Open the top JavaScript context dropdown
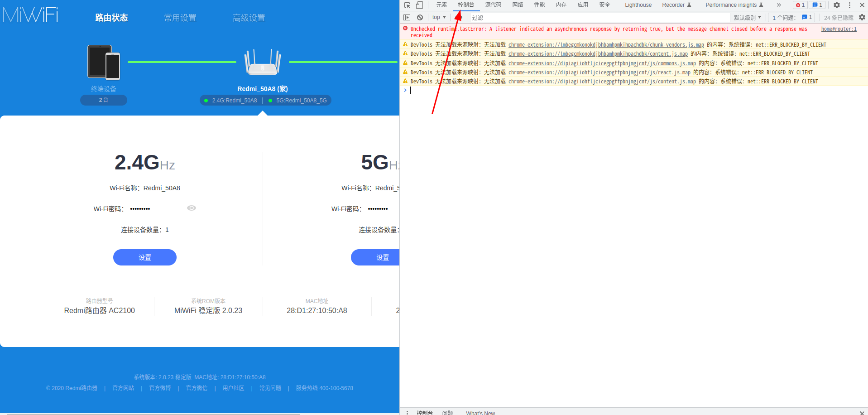 pos(439,17)
